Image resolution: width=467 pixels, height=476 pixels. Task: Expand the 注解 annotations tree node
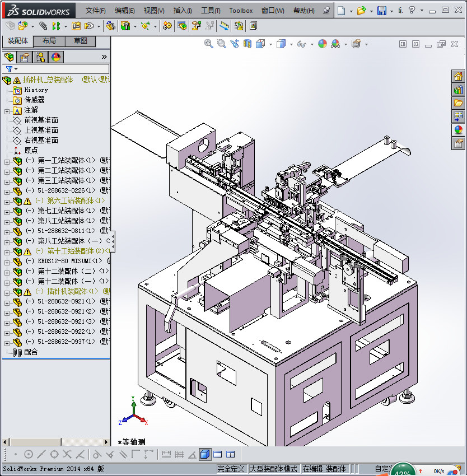(7, 110)
